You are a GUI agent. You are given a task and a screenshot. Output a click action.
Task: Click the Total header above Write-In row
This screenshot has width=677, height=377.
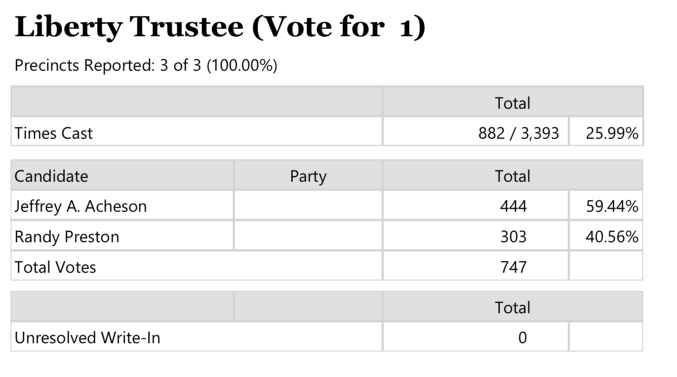tap(512, 307)
